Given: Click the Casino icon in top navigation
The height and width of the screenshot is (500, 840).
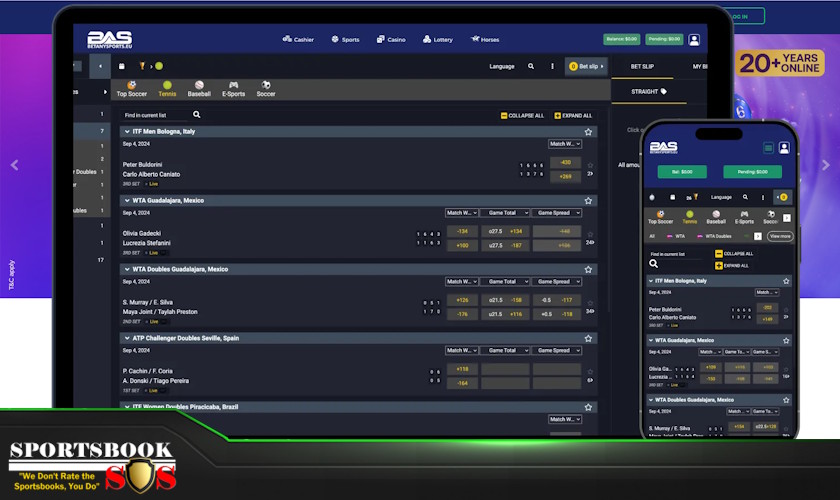Looking at the screenshot, I should pyautogui.click(x=390, y=40).
